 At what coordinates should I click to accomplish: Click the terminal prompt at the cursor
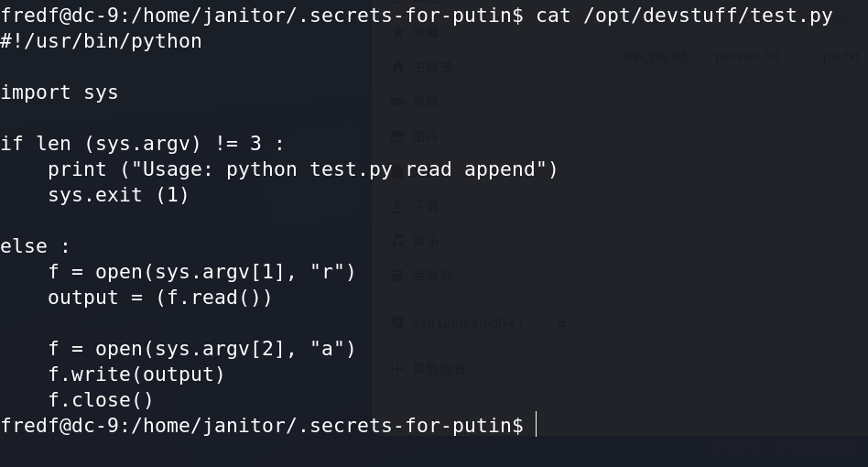tap(536, 425)
